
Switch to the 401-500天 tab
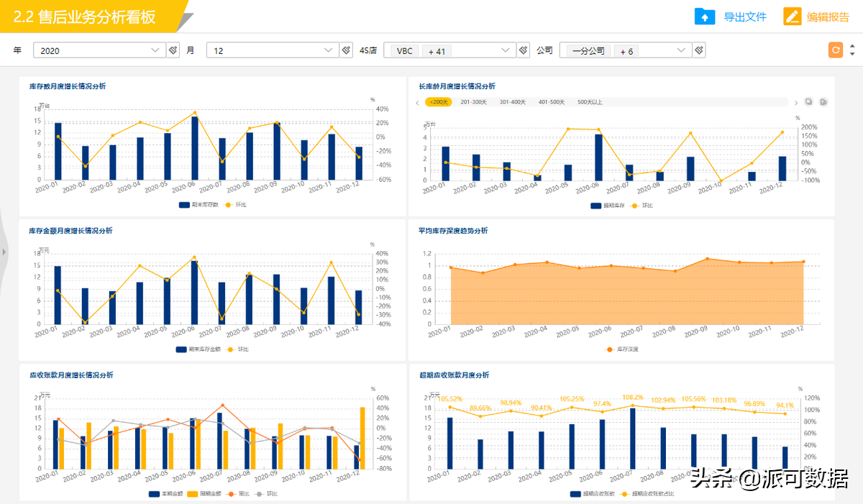[552, 102]
